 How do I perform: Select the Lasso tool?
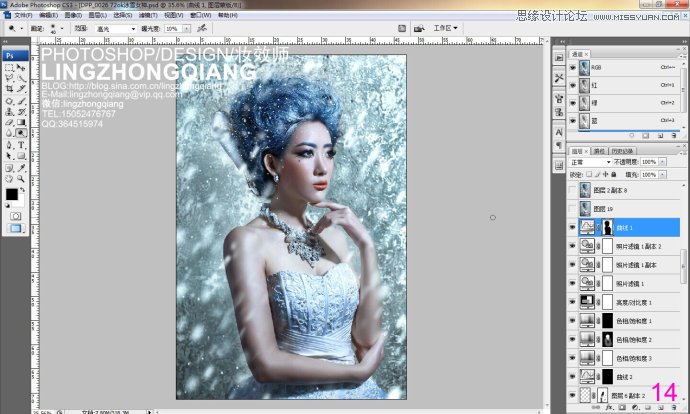[9, 78]
